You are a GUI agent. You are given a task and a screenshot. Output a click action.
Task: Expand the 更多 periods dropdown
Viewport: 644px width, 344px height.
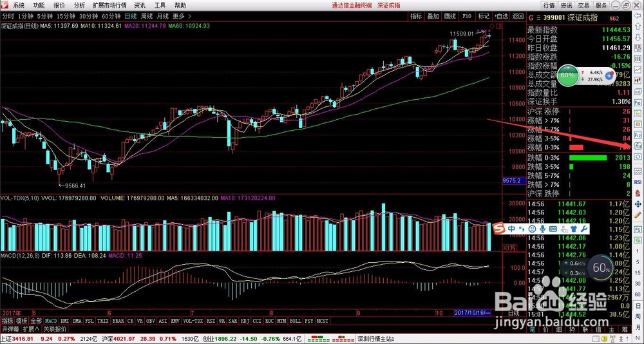tap(181, 17)
